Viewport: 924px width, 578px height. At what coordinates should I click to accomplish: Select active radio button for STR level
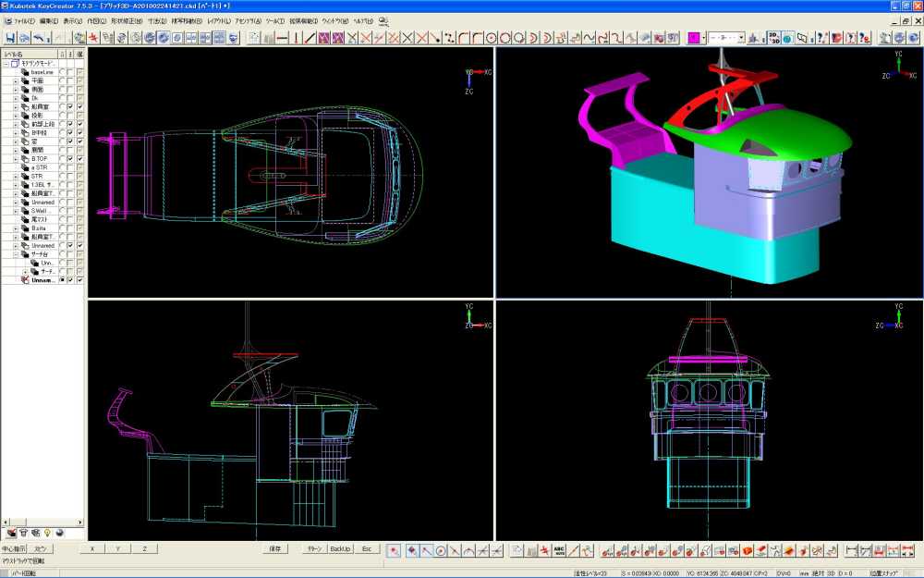click(x=61, y=176)
